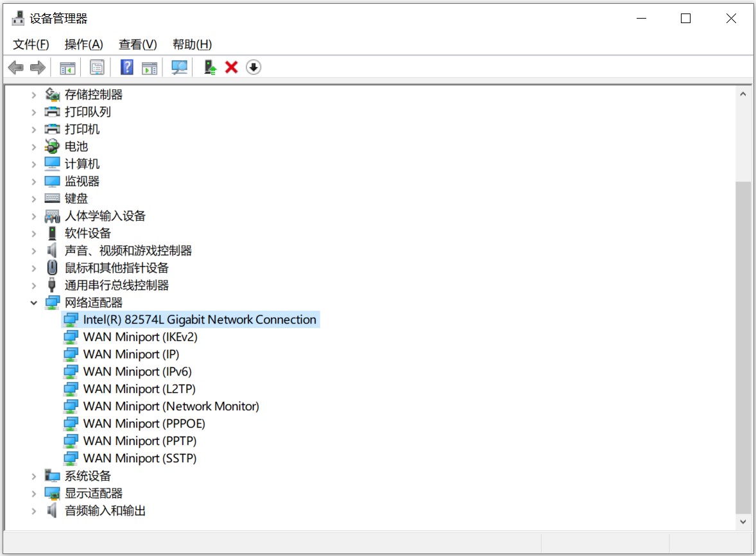756x556 pixels.
Task: Minimize the Device Manager window
Action: 641,19
